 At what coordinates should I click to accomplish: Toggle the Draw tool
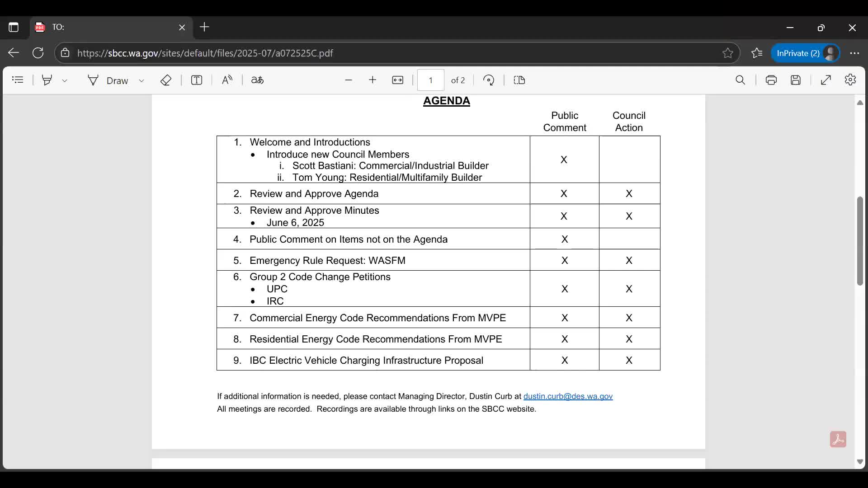pyautogui.click(x=108, y=80)
